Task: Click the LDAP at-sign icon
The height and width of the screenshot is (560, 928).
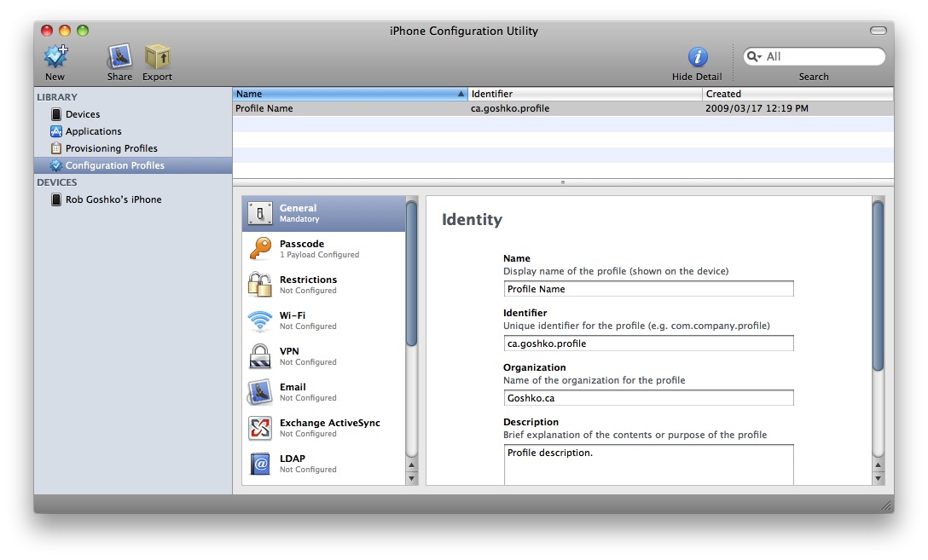Action: 260,465
